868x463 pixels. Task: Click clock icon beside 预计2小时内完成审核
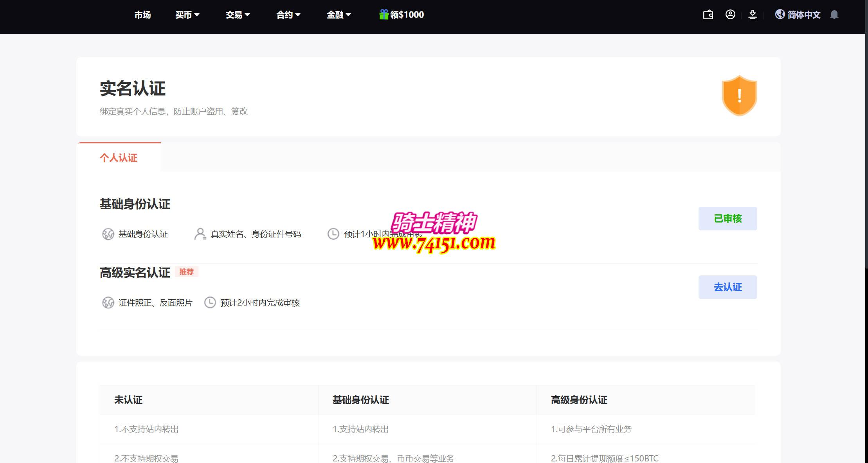210,302
